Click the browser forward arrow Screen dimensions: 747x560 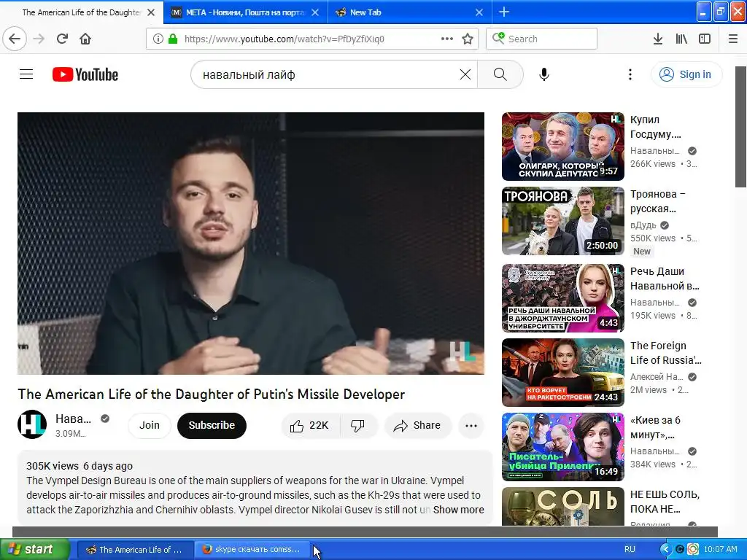tap(39, 39)
